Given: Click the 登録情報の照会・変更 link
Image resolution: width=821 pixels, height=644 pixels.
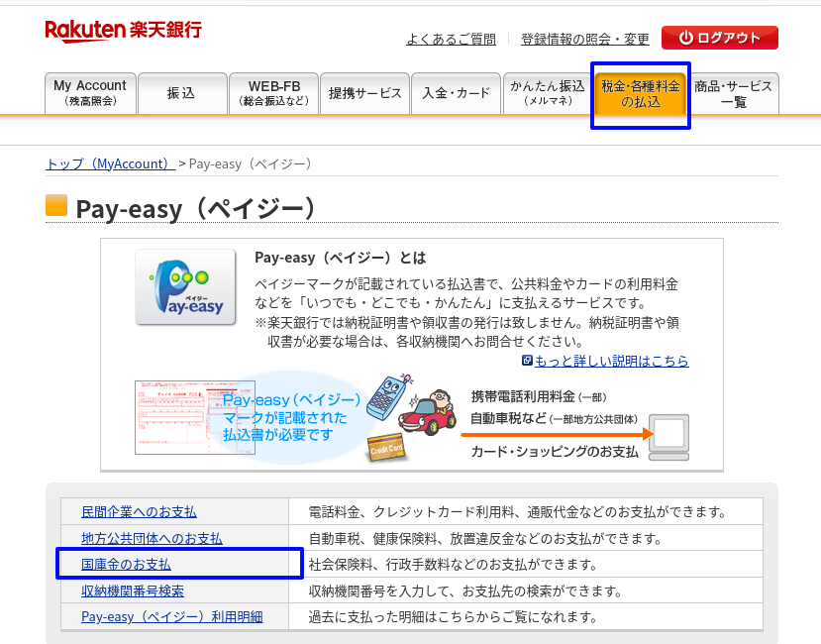Looking at the screenshot, I should click(585, 39).
